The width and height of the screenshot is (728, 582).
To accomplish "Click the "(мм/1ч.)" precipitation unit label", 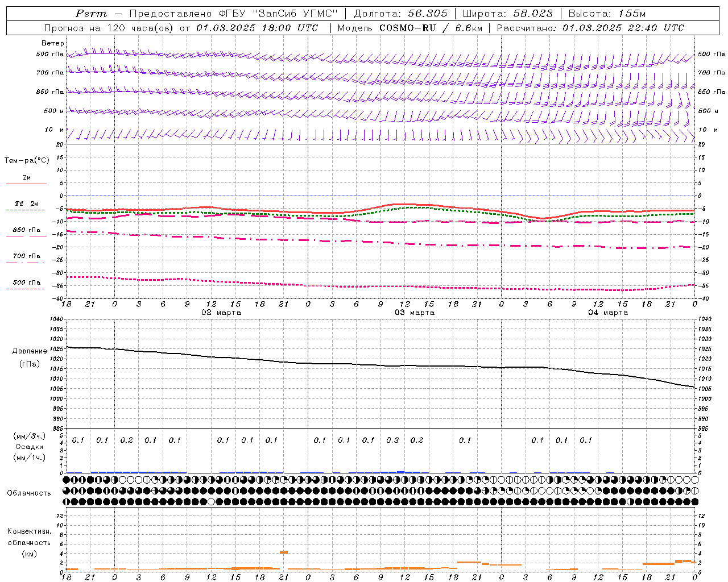I will (29, 458).
